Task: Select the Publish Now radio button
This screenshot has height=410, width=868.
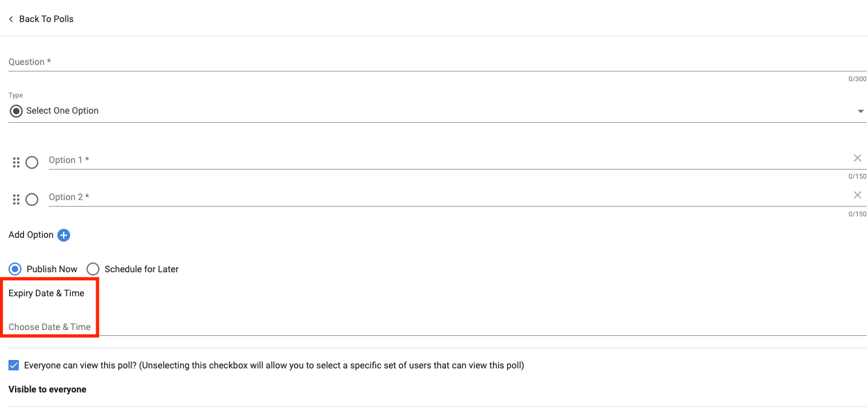Action: click(x=15, y=269)
